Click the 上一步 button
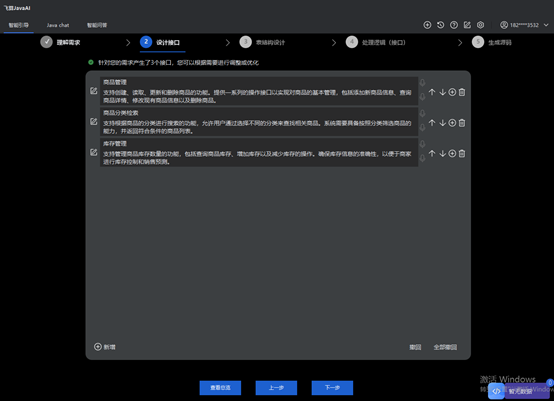The height and width of the screenshot is (401, 554). [276, 388]
